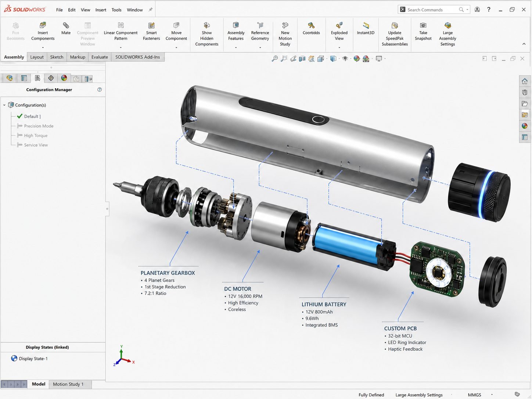Click the panel collapse handle

107,209
